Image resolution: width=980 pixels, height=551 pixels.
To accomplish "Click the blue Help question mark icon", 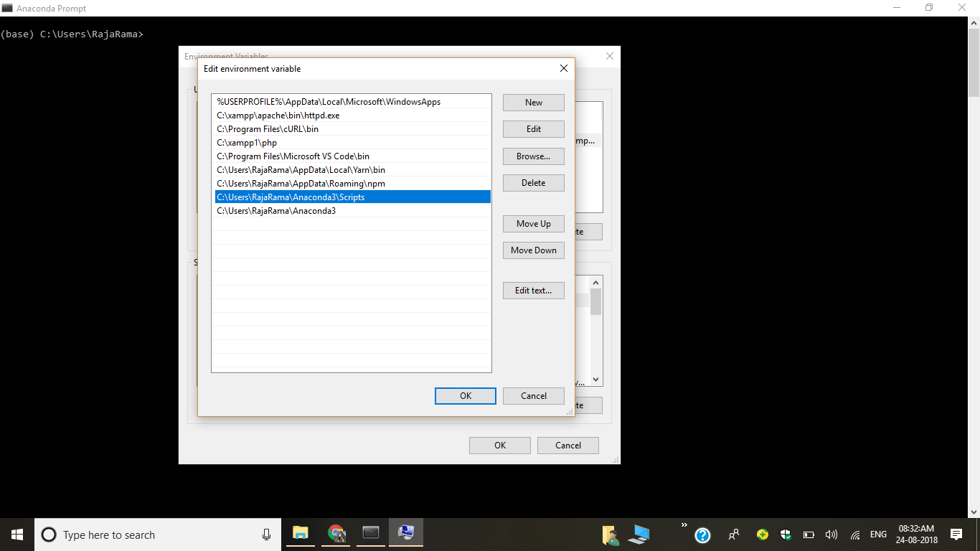I will [x=702, y=535].
